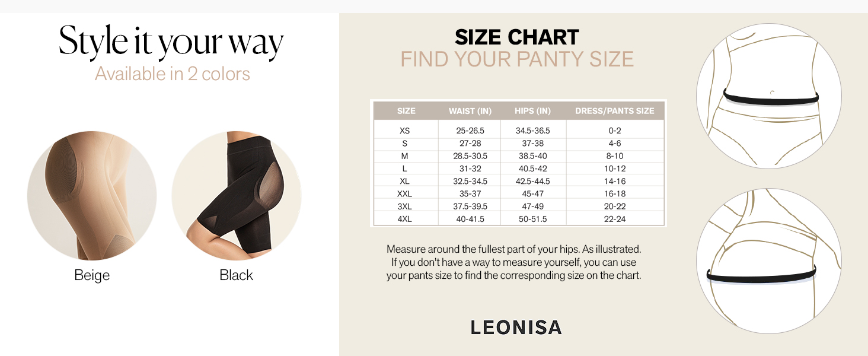Click the WAIST (IN) column header

click(470, 111)
